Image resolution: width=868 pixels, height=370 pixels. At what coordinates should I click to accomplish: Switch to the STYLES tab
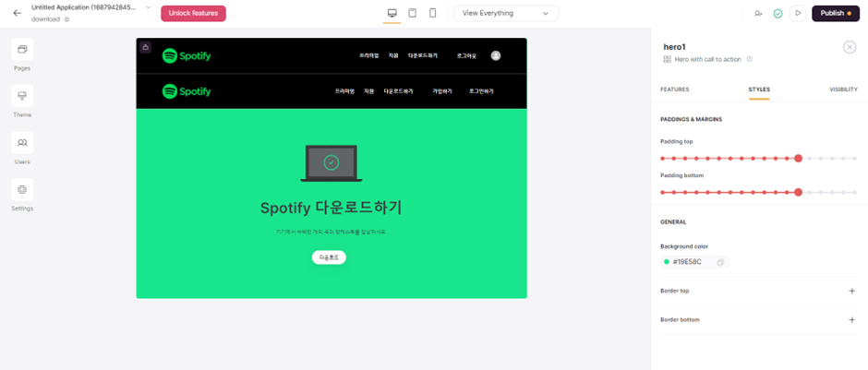759,90
